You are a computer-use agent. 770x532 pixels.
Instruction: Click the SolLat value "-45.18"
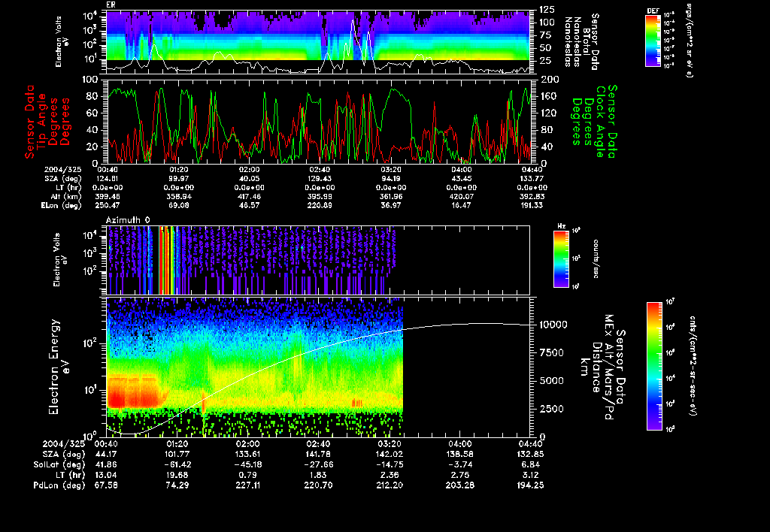(x=247, y=465)
